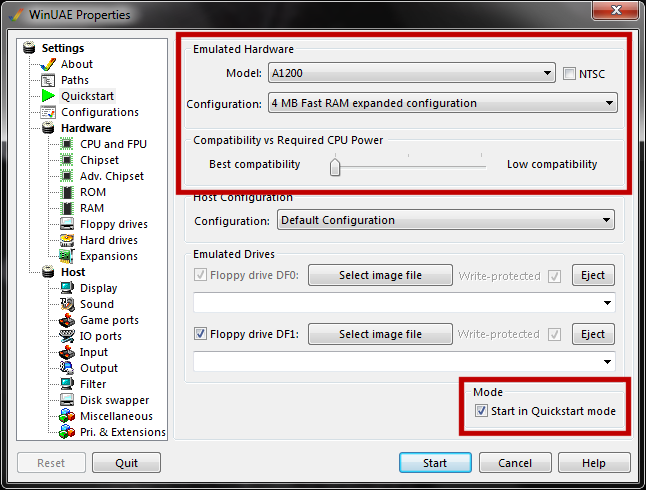Image resolution: width=646 pixels, height=490 pixels.
Task: Open the Default Configuration host dropdown
Action: pos(445,220)
